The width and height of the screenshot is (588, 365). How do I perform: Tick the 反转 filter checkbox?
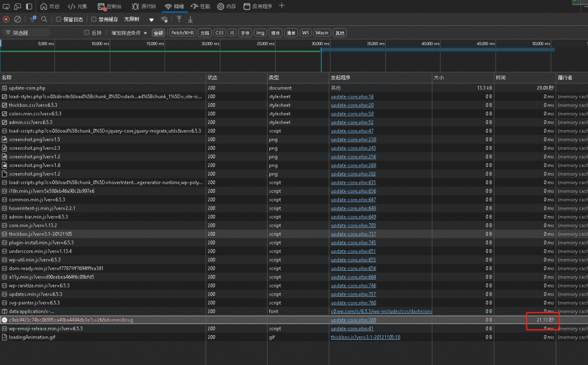coord(87,33)
